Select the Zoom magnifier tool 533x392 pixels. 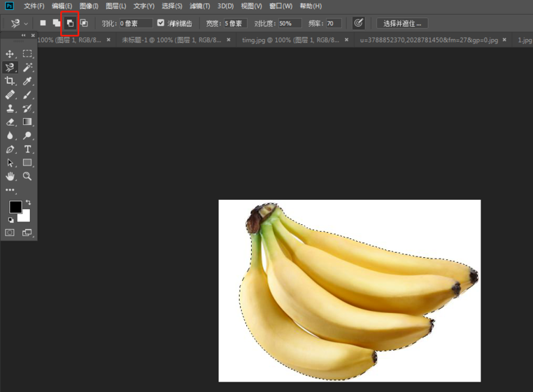point(27,176)
